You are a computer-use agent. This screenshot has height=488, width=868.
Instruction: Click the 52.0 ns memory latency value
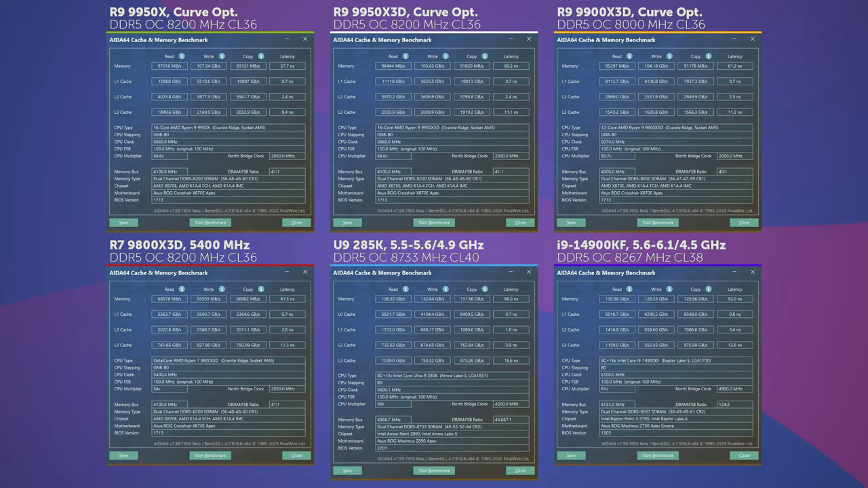(734, 299)
